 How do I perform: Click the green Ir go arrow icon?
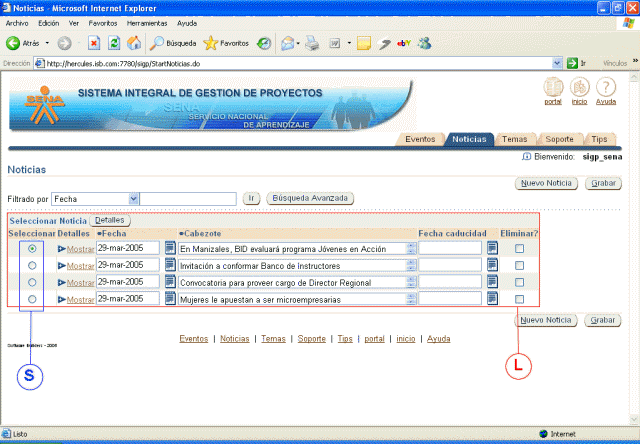click(x=572, y=63)
